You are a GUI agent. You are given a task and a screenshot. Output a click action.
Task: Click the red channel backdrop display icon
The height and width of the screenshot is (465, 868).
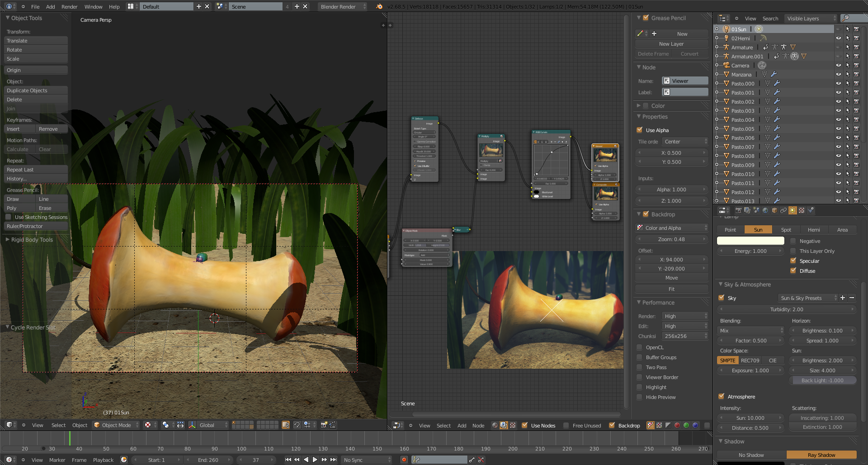click(677, 425)
